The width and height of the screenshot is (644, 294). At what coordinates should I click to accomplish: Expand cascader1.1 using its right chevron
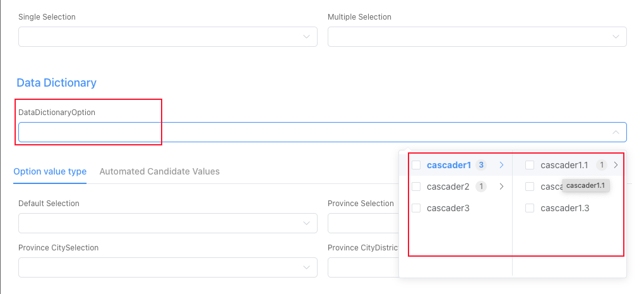(616, 165)
